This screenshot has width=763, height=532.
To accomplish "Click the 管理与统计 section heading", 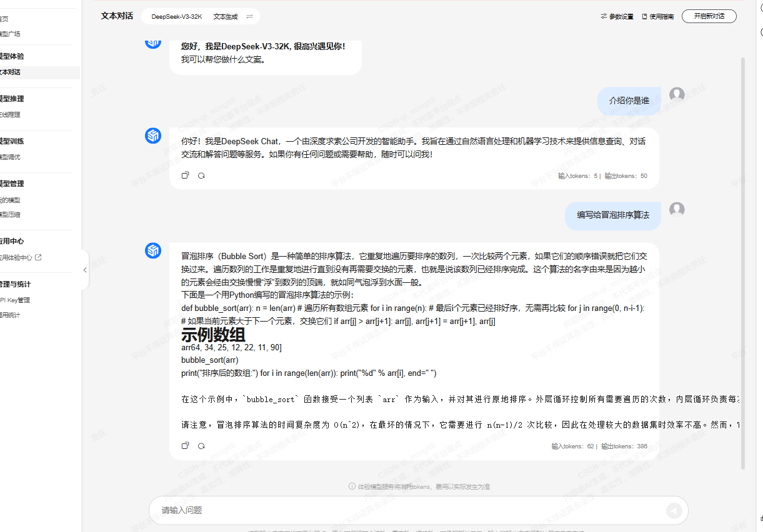I will coord(15,284).
